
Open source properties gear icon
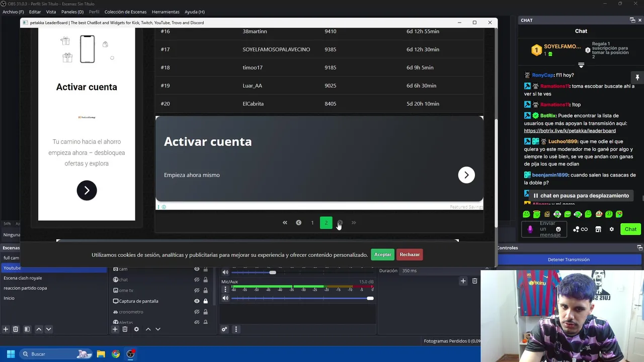pos(136,329)
